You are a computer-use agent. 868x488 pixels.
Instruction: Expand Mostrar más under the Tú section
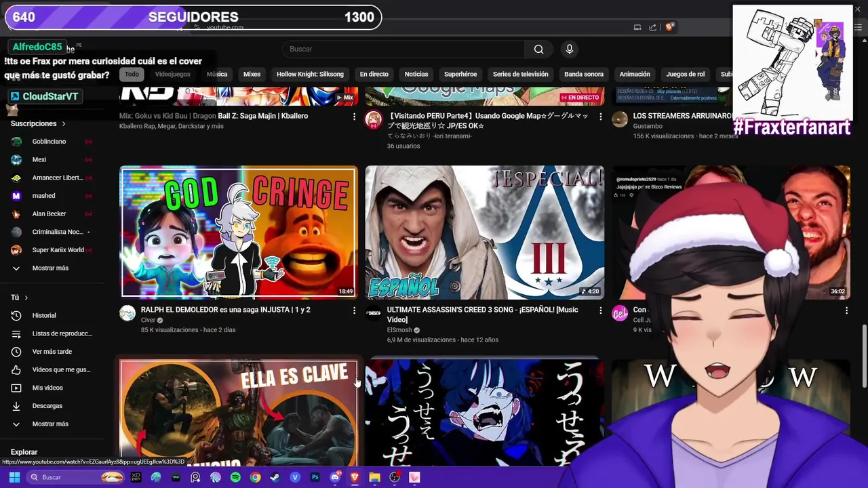50,424
